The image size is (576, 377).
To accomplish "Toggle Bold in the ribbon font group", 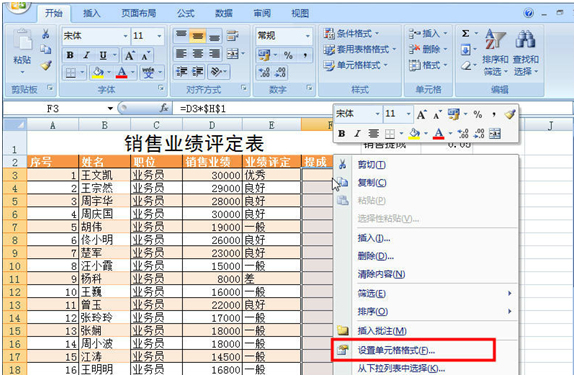I will [x=70, y=55].
